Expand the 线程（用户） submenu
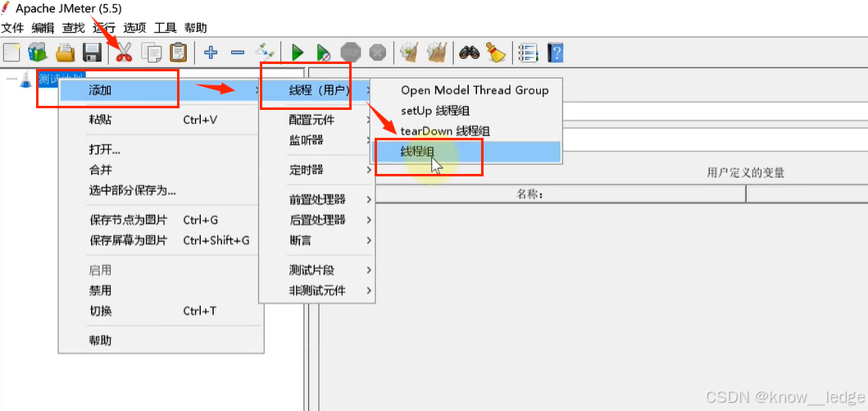This screenshot has width=868, height=411. [x=317, y=90]
